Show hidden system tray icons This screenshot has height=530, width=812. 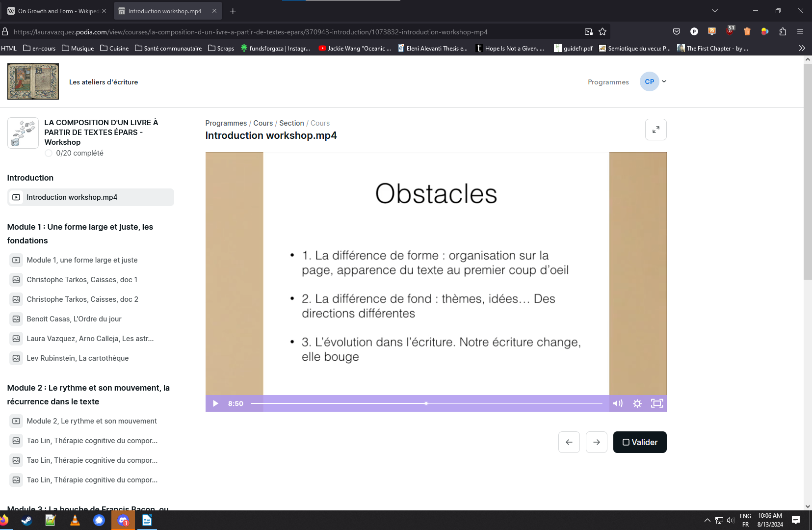tap(707, 520)
